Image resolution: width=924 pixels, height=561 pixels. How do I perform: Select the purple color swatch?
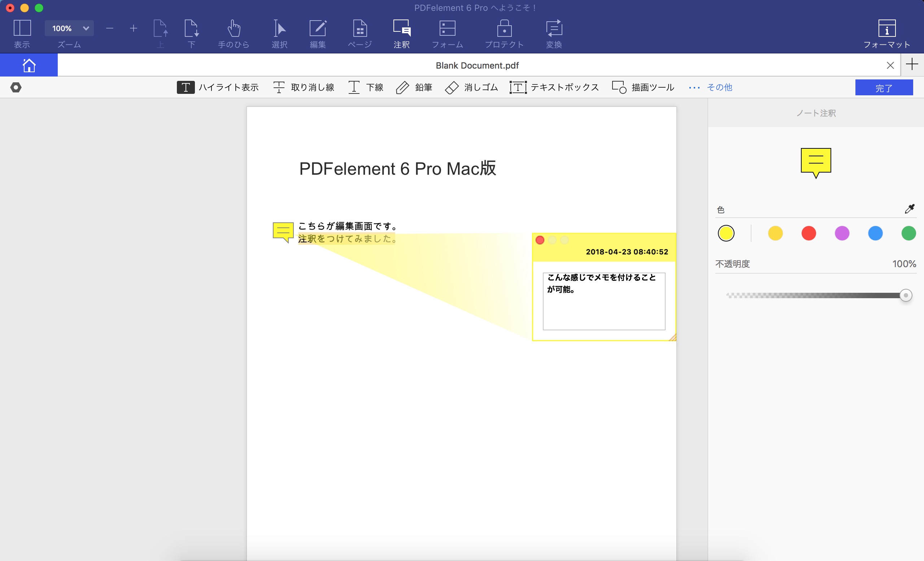[x=842, y=233]
